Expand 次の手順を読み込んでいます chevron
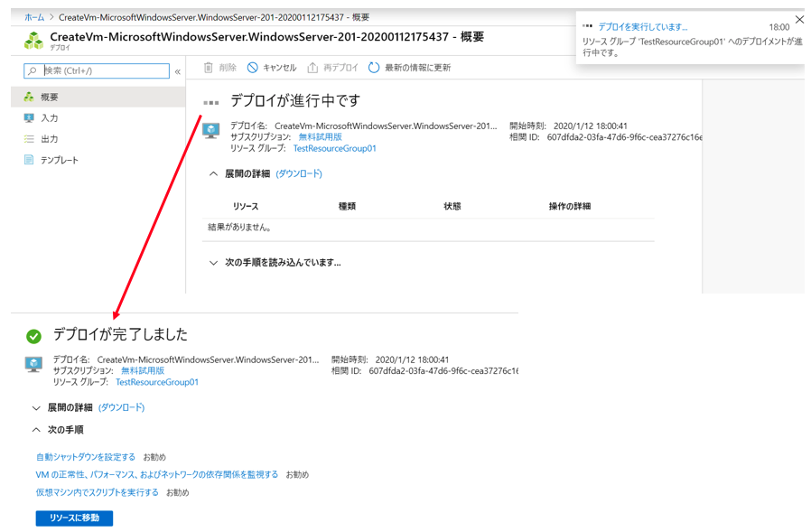 pyautogui.click(x=213, y=263)
